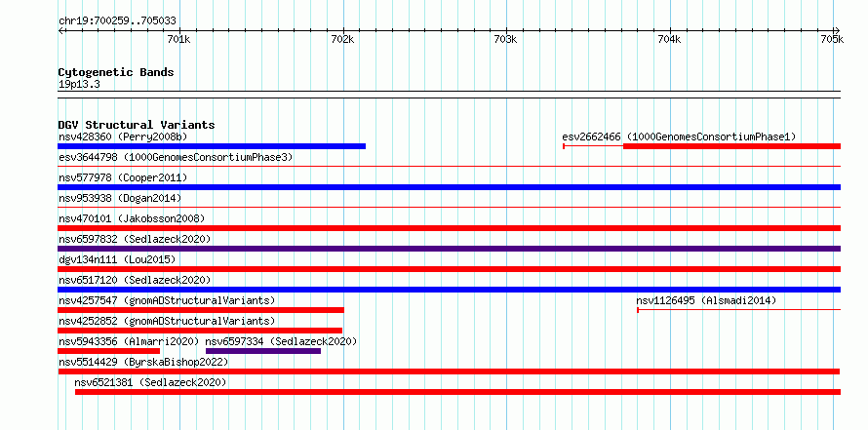This screenshot has height=430, width=868.
Task: Click the nsv428360 (Perry2008b) label
Action: tap(123, 137)
